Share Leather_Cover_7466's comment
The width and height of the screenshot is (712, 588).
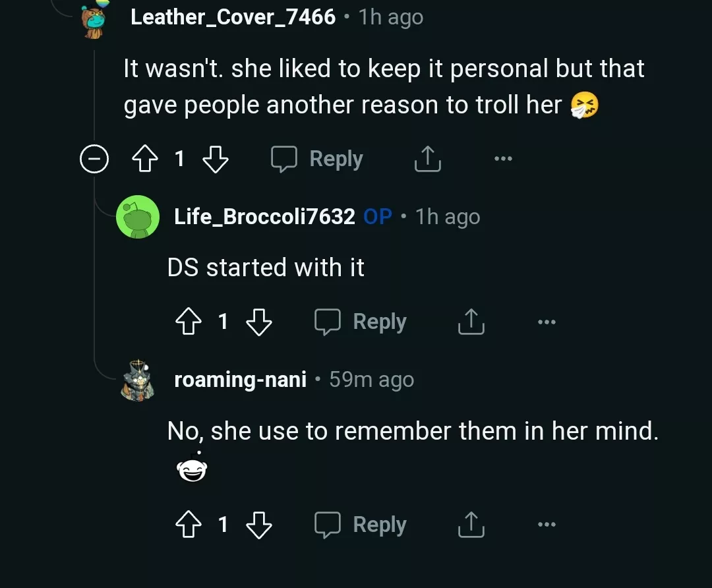(x=427, y=160)
